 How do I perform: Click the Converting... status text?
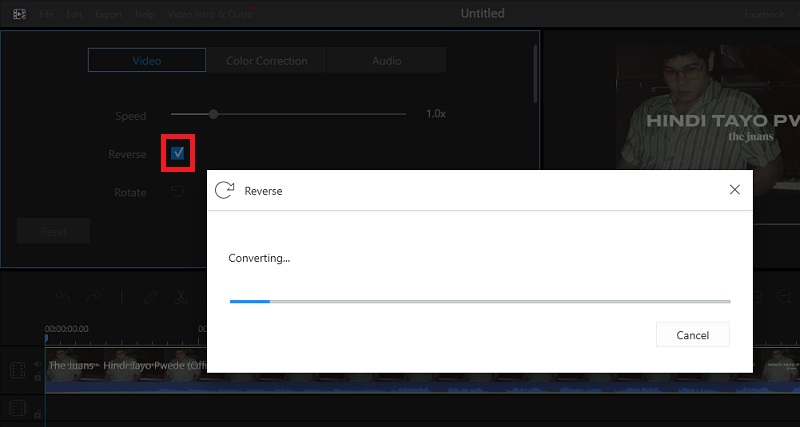[x=259, y=258]
